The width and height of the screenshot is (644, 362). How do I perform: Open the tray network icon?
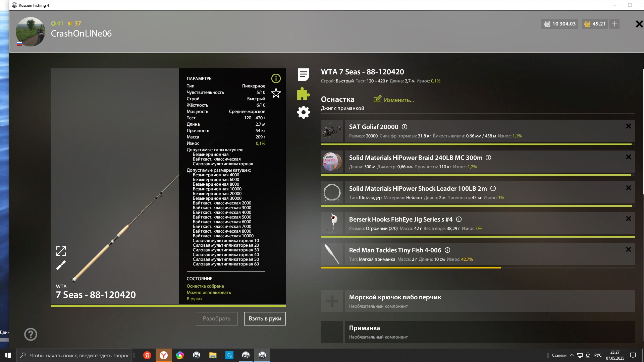(x=580, y=355)
